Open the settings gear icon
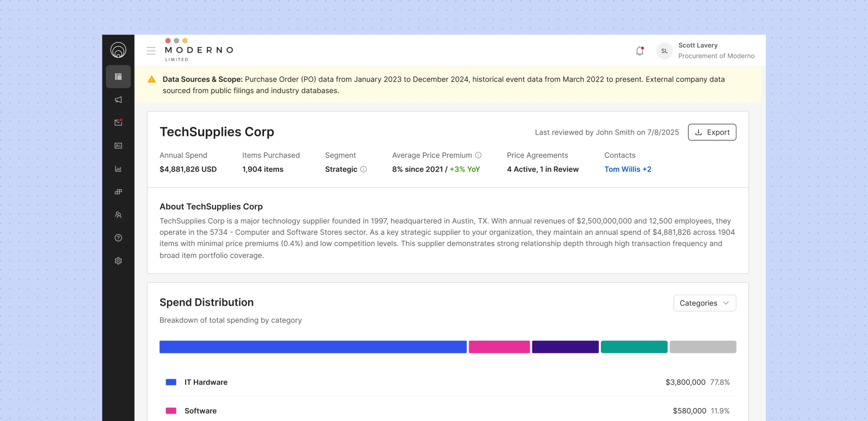The image size is (868, 421). [x=118, y=261]
